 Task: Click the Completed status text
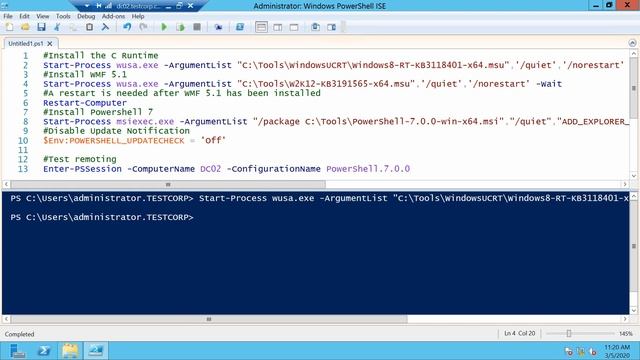pyautogui.click(x=19, y=334)
